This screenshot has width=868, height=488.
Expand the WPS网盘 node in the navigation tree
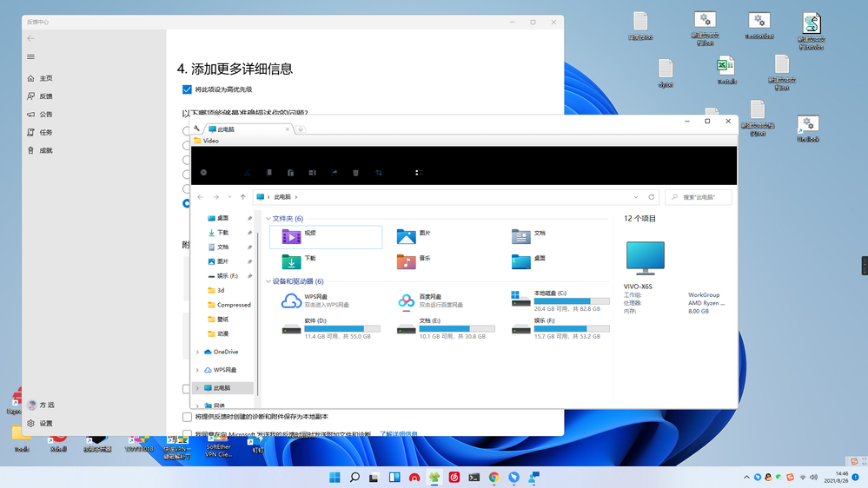coord(197,370)
